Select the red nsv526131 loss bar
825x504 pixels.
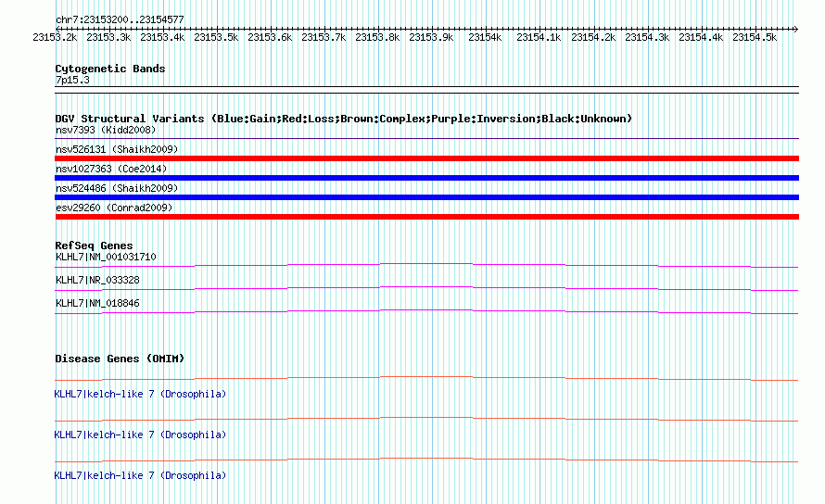(x=426, y=158)
